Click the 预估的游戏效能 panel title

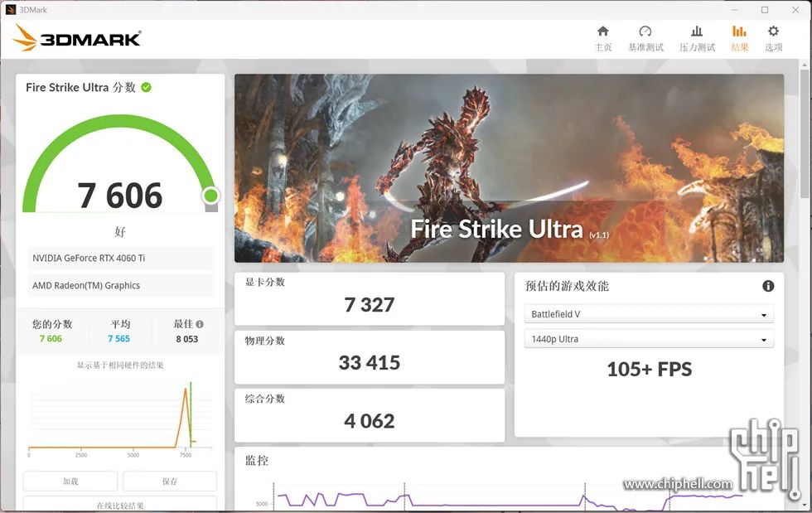pyautogui.click(x=567, y=286)
